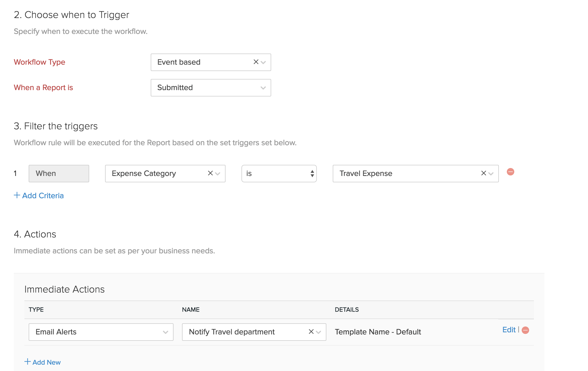Select the 'is' operator selector
Viewport: 588px width, 371px height.
point(279,173)
